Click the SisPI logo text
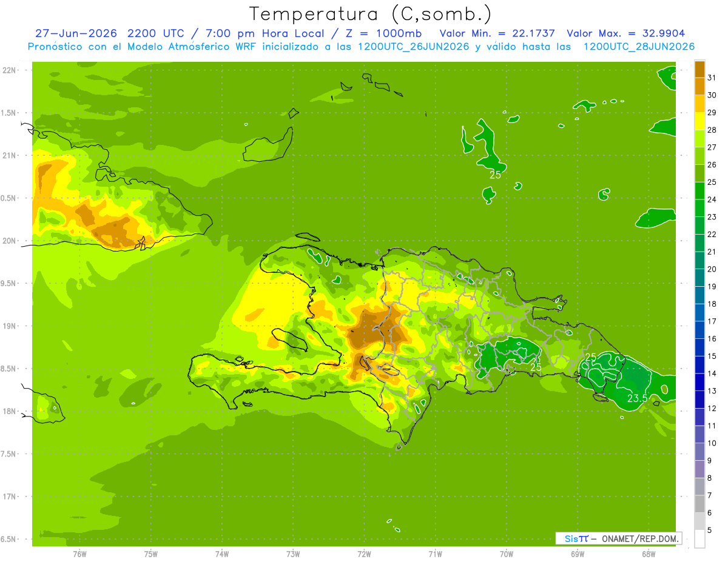Screen dimensions: 728x562 point(576,538)
